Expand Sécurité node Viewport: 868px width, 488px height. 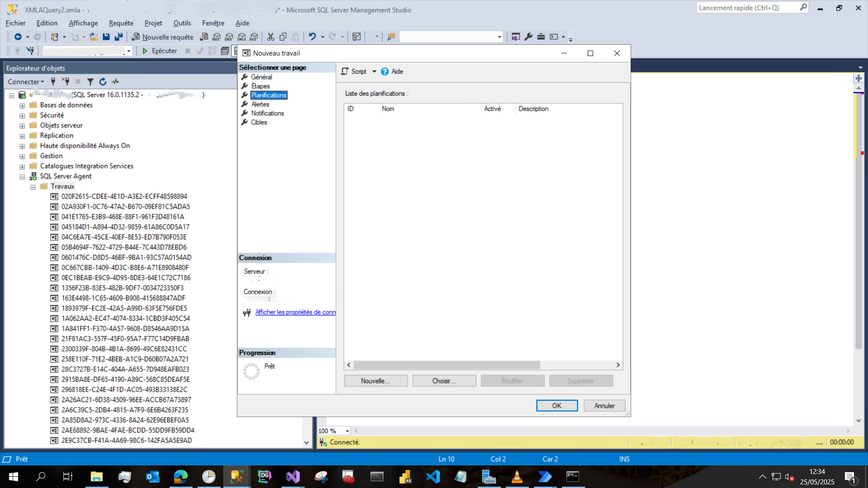coord(22,116)
